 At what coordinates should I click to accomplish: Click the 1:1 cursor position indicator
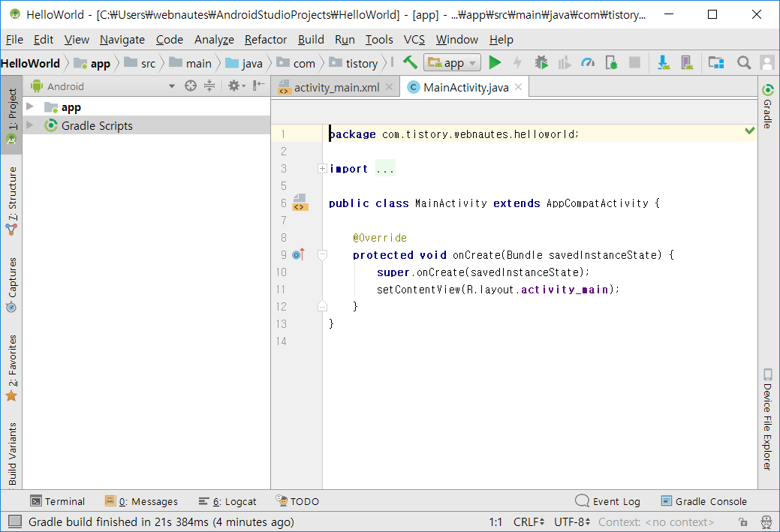(x=495, y=522)
